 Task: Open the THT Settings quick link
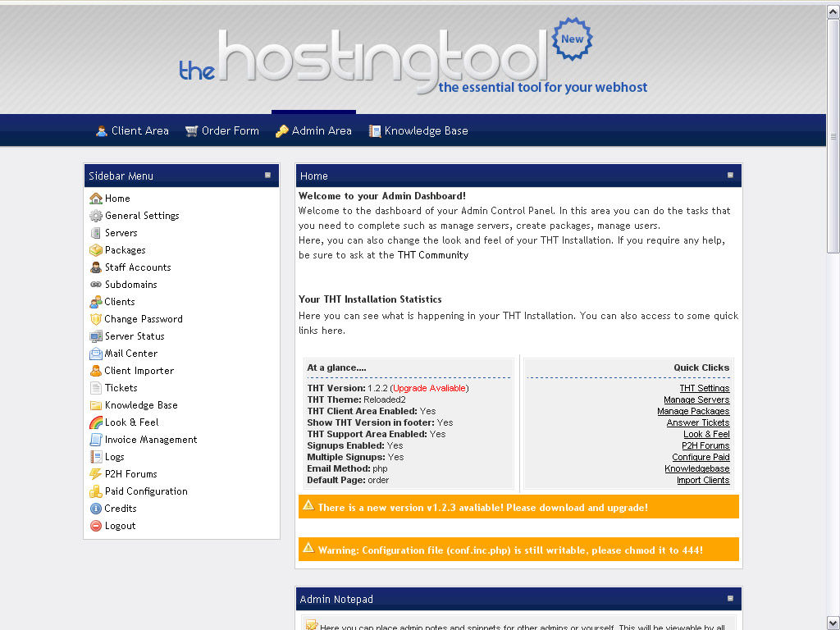tap(704, 389)
